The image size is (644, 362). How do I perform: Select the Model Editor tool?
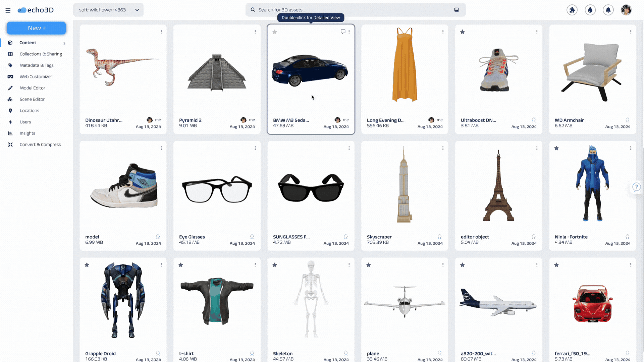pyautogui.click(x=32, y=87)
